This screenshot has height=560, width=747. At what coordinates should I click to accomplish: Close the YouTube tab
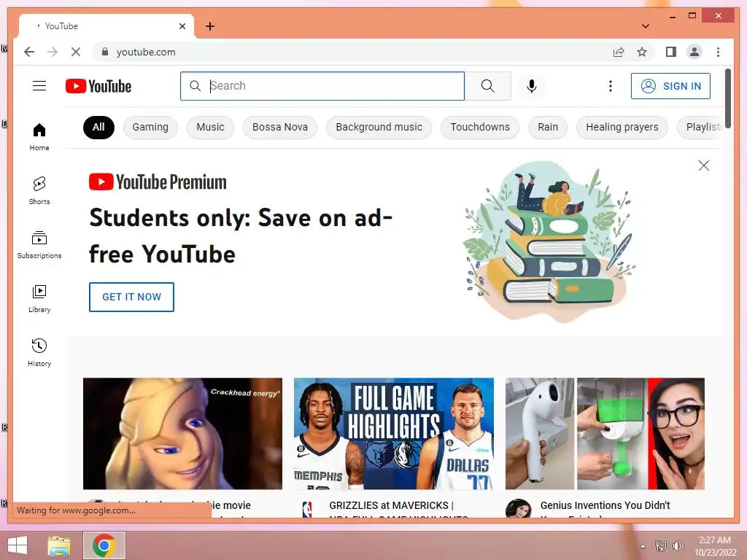[182, 26]
